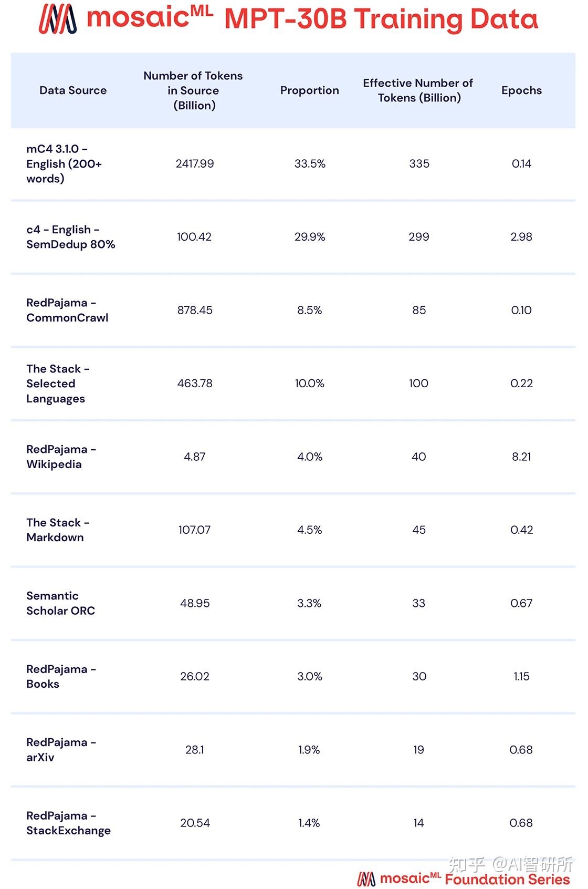The width and height of the screenshot is (588, 889).
Task: Select the c4 English SemDedup 80% label
Action: coord(70,237)
